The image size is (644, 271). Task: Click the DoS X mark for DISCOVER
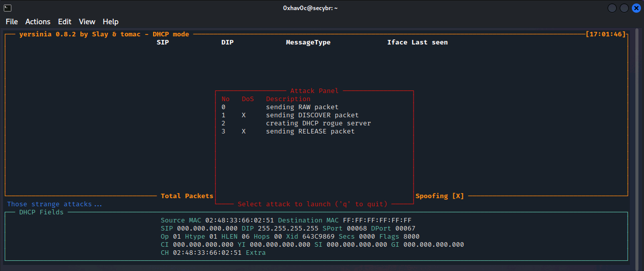pyautogui.click(x=244, y=115)
